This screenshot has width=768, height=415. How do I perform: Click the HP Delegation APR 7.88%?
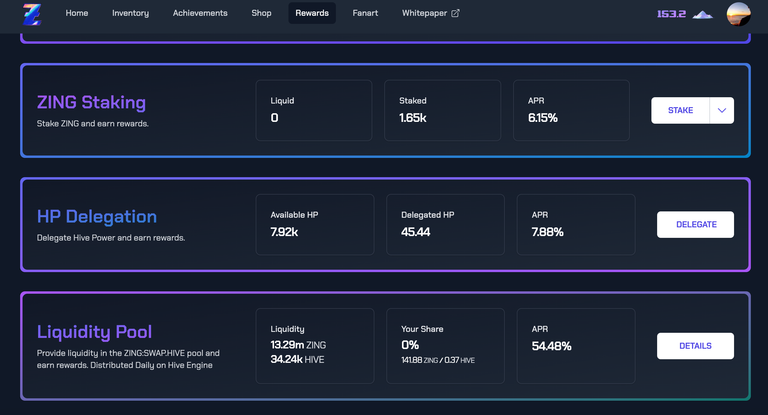548,232
